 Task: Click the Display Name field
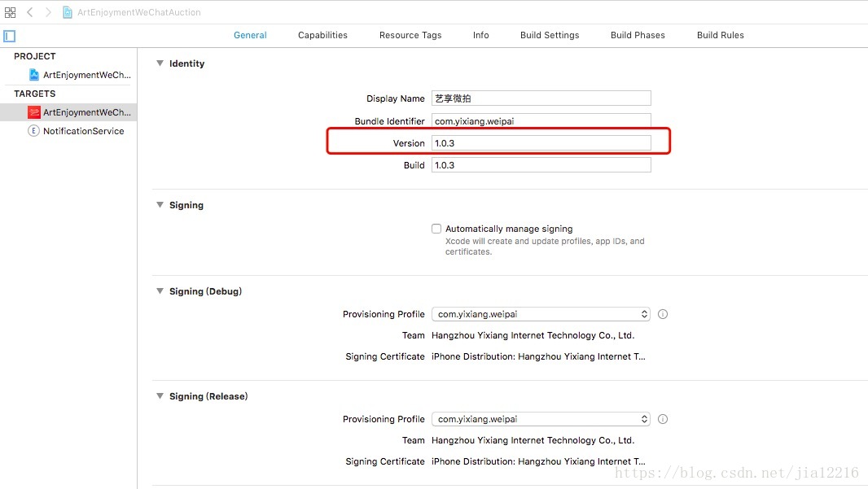pyautogui.click(x=541, y=98)
